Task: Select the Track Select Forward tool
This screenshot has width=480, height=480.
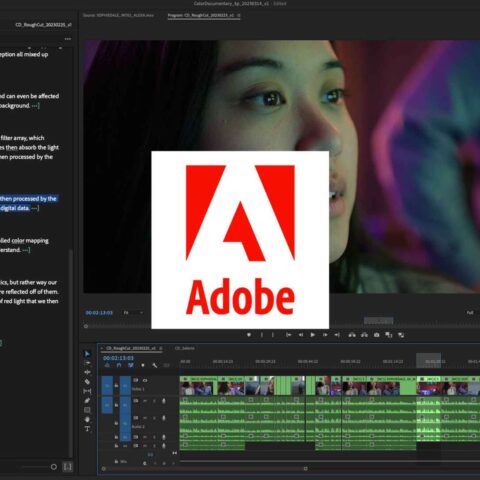Action: [87, 363]
